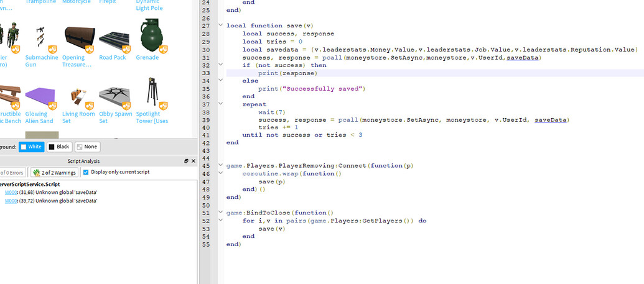The image size is (644, 284).
Task: Click wait(7) on line 38
Action: click(x=272, y=112)
